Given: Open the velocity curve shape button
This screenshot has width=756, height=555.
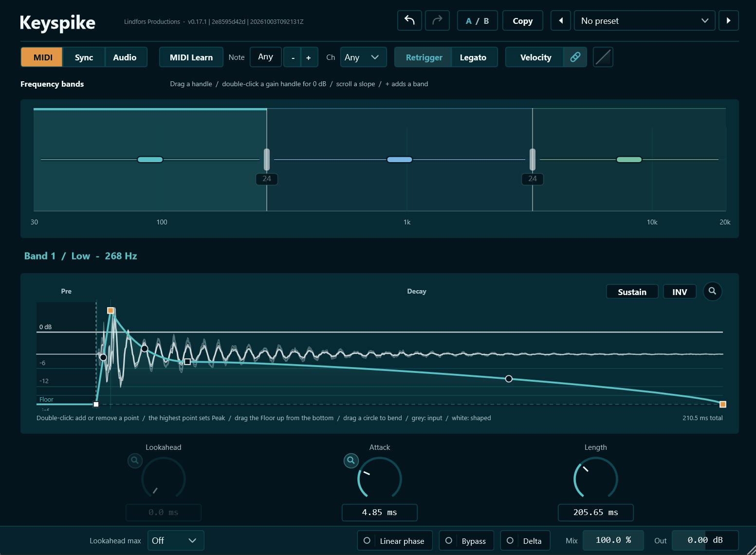Looking at the screenshot, I should [603, 57].
